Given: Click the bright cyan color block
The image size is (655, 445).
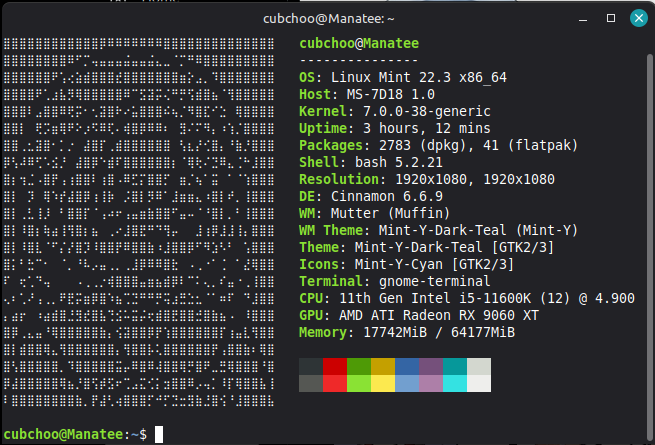Looking at the screenshot, I should coord(455,384).
